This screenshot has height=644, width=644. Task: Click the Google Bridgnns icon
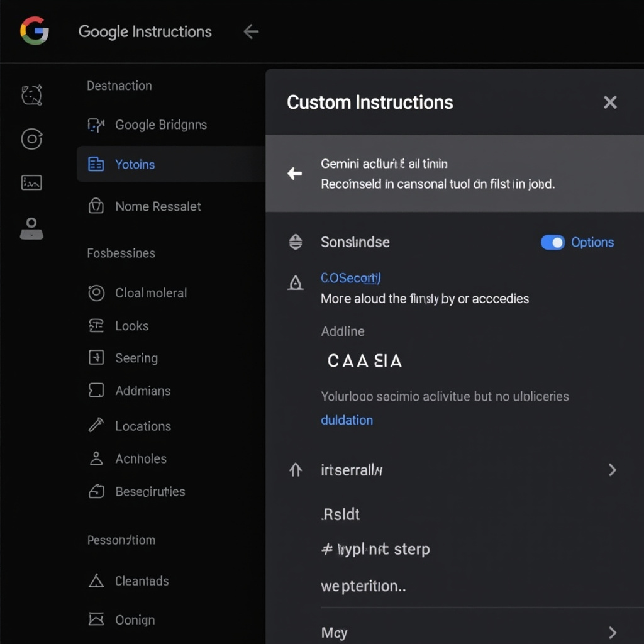(x=96, y=125)
